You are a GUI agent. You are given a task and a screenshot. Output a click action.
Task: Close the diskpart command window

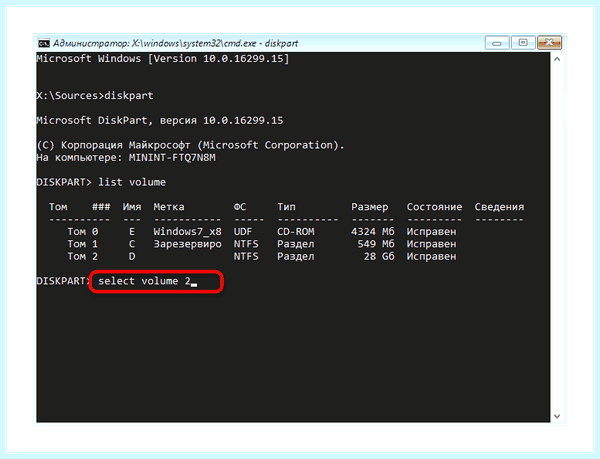pos(549,43)
